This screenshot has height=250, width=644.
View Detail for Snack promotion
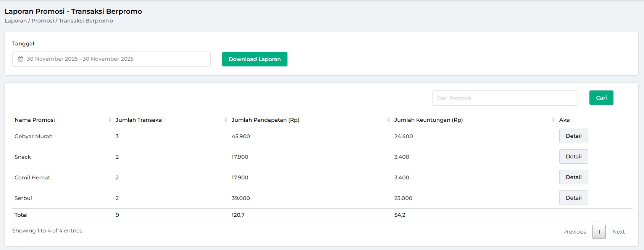[x=573, y=156]
